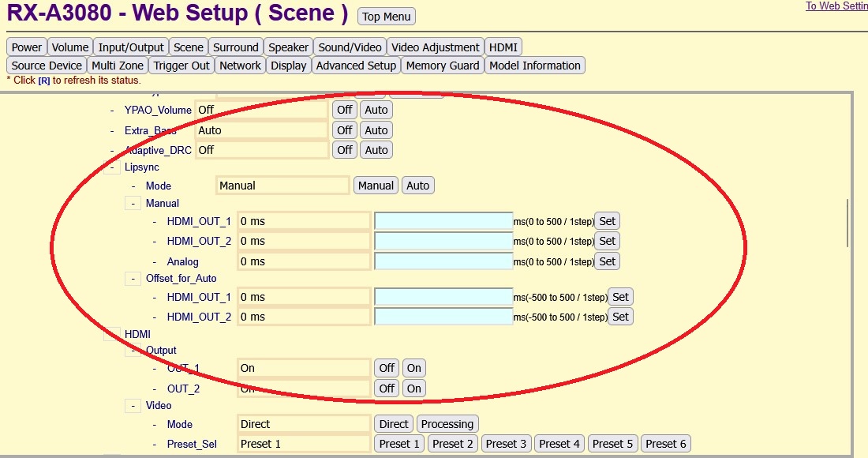The width and height of the screenshot is (868, 458).
Task: Set YPAO_Volume to Auto
Action: (x=376, y=110)
